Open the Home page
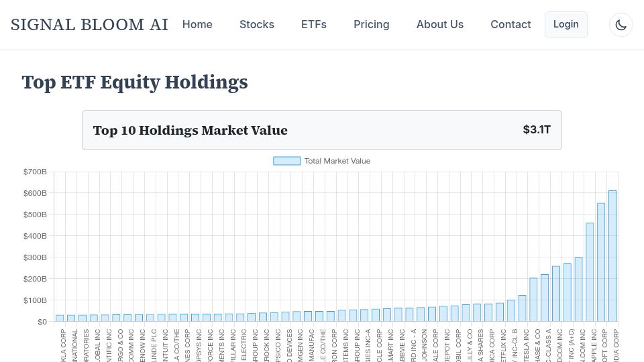Viewport: 644px width, 362px height. pyautogui.click(x=197, y=25)
